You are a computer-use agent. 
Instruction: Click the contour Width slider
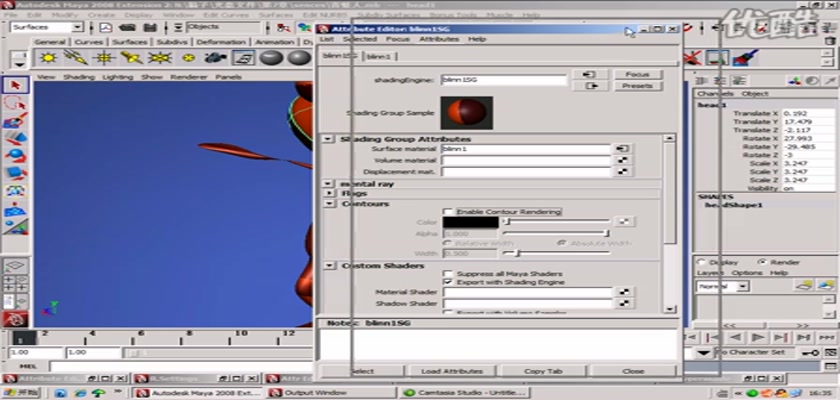point(556,253)
